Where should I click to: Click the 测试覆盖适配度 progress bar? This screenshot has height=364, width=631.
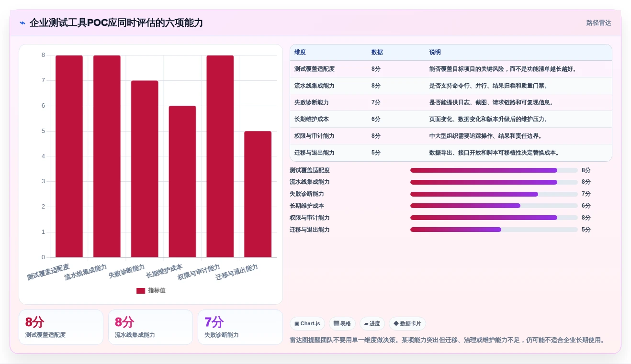point(494,170)
